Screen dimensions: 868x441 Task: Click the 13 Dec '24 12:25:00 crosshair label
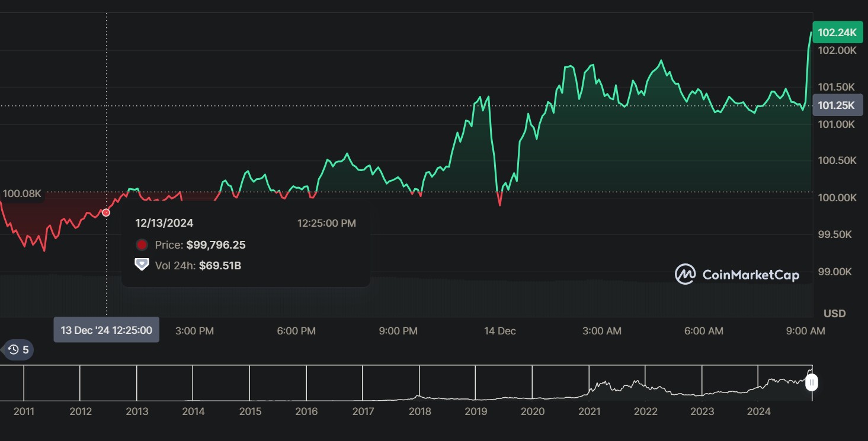107,330
